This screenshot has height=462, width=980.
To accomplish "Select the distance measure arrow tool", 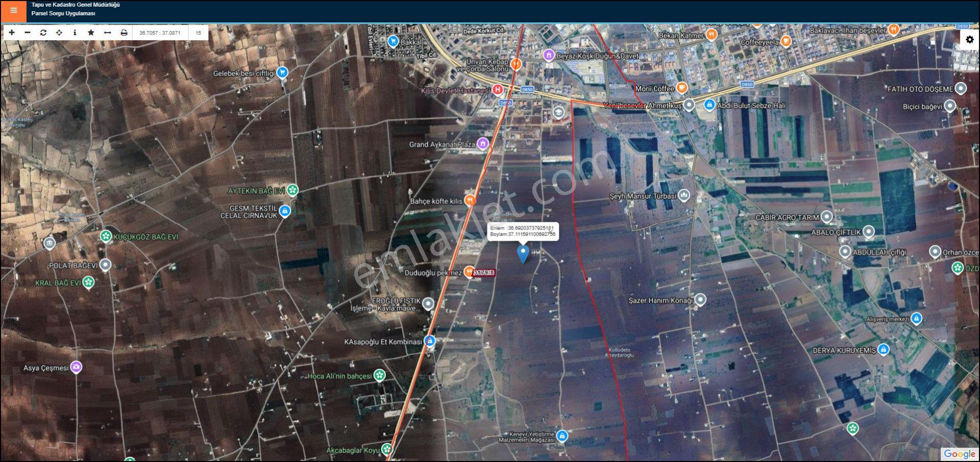I will [107, 33].
